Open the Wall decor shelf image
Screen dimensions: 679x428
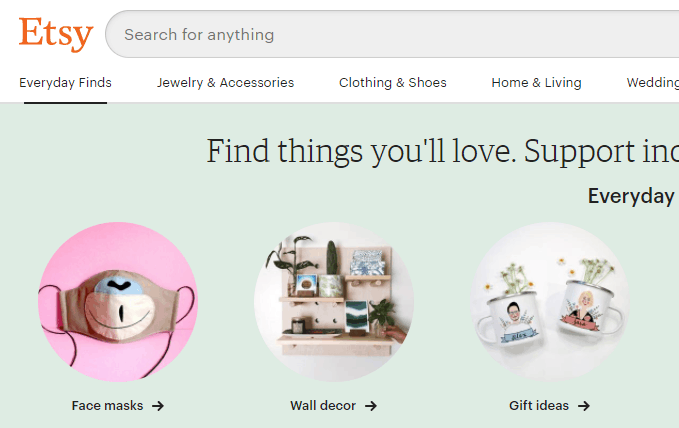tap(333, 302)
